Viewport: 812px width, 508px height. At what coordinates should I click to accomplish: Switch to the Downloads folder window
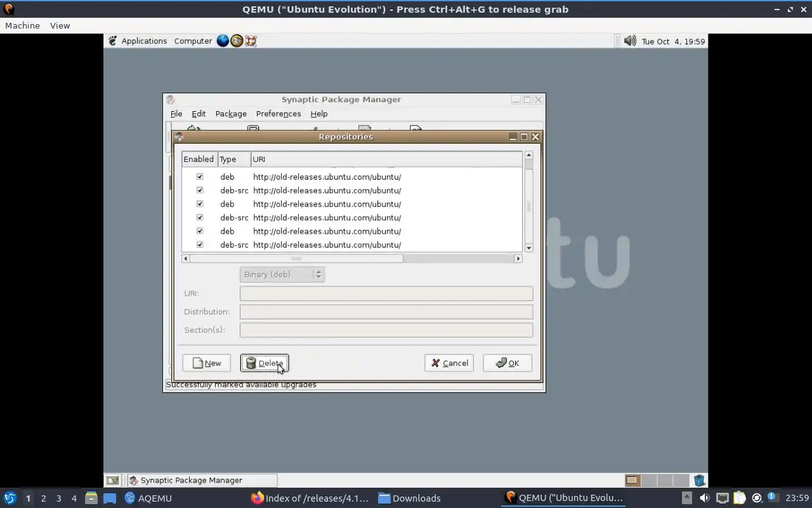pos(409,498)
